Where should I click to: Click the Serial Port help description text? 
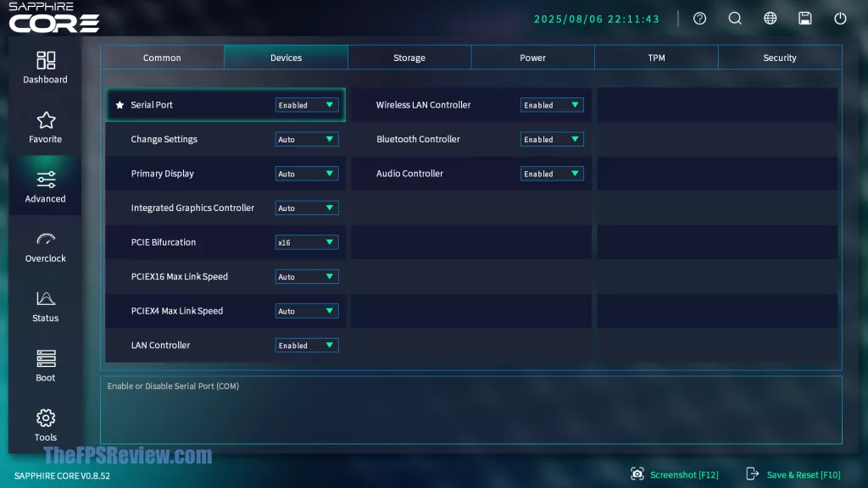coord(173,385)
